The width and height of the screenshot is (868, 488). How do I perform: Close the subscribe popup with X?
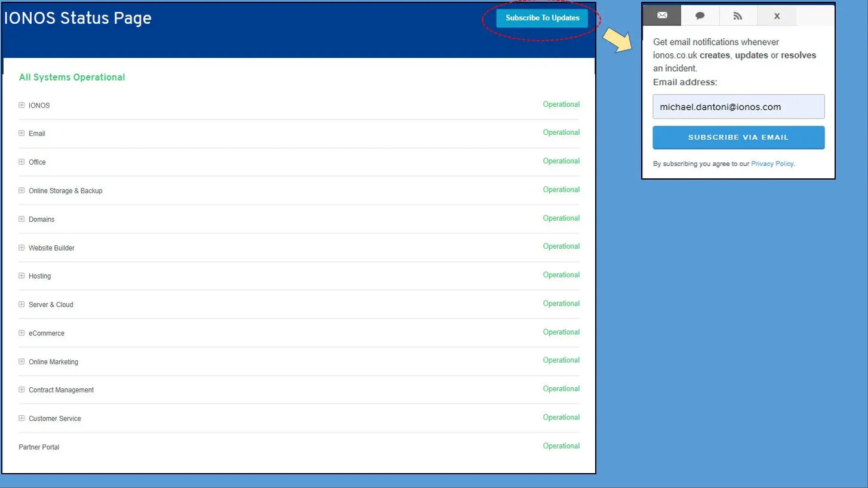[777, 16]
